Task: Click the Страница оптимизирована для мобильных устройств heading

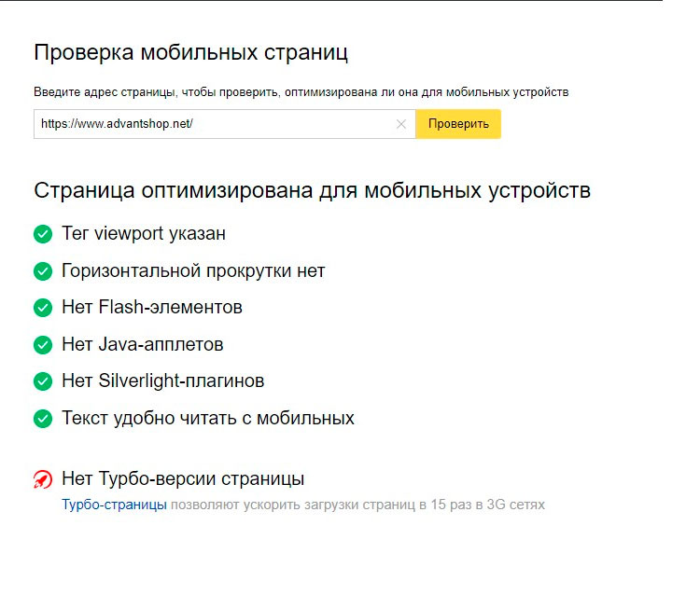Action: 312,191
